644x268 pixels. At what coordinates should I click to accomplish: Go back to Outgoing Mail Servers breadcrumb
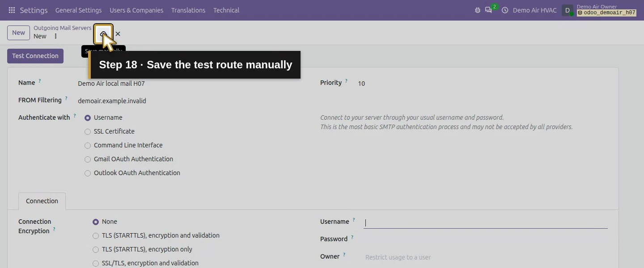pyautogui.click(x=62, y=28)
